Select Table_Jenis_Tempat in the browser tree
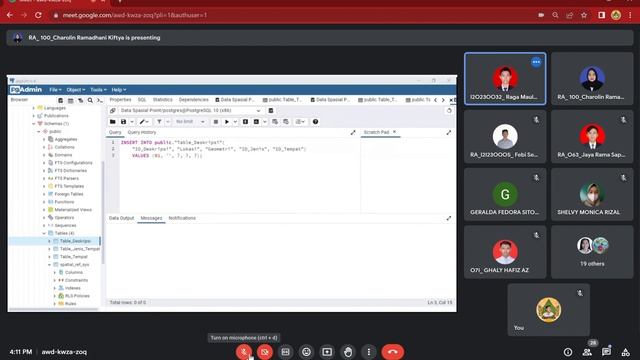This screenshot has height=360, width=640. pos(80,249)
